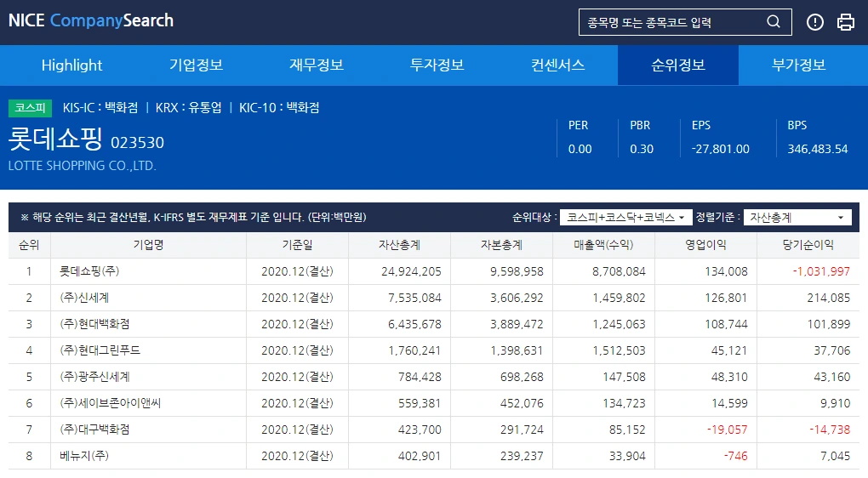868x478 pixels.
Task: Click the stock code 023530
Action: point(137,143)
